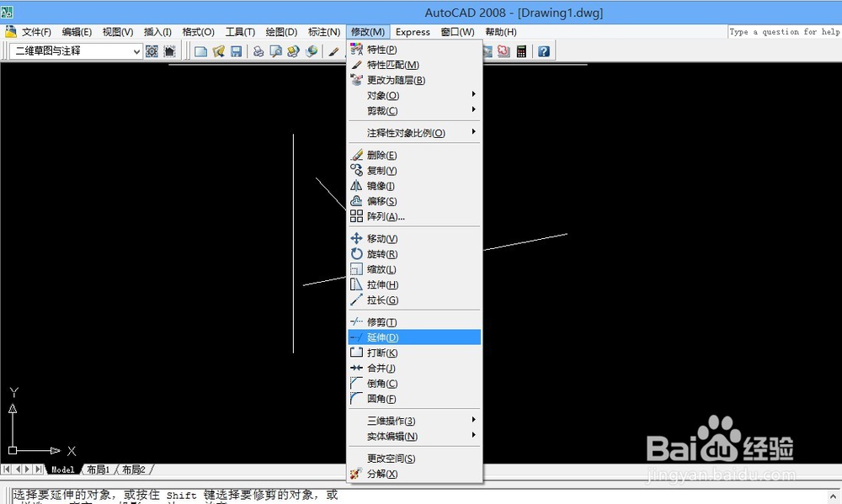The image size is (842, 504).
Task: Choose 圆角(F) fillet command
Action: [414, 399]
